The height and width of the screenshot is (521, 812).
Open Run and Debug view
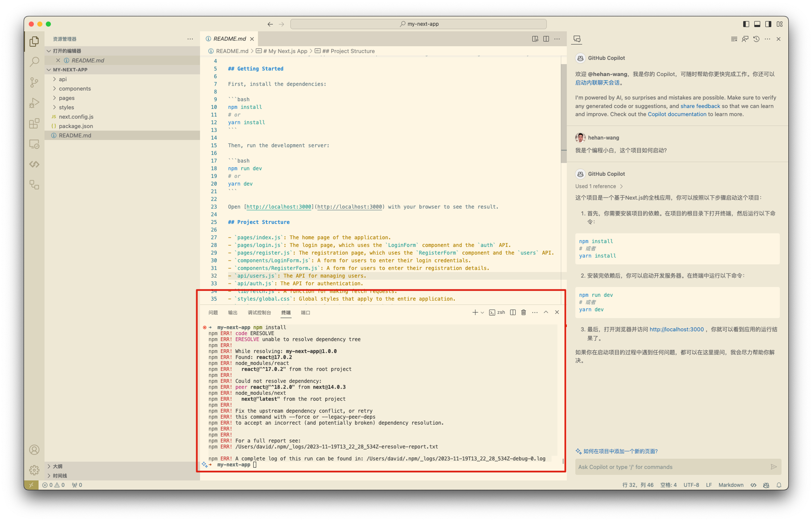(x=35, y=103)
